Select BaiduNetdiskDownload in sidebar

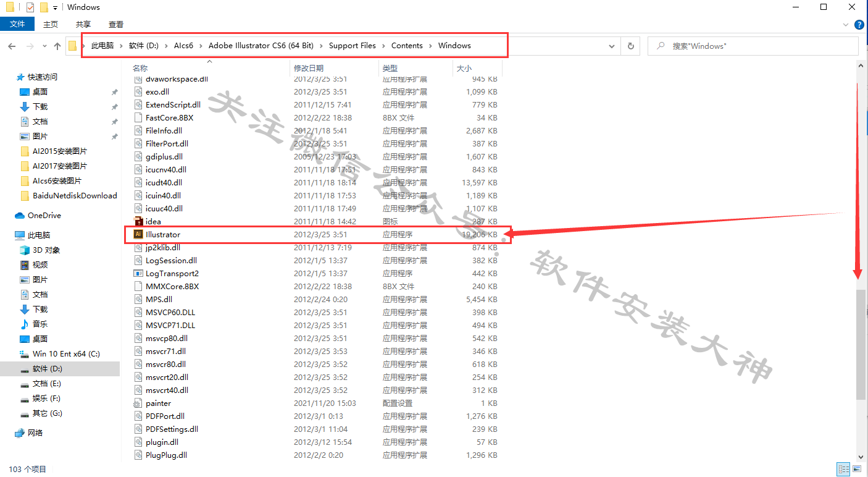click(x=75, y=196)
